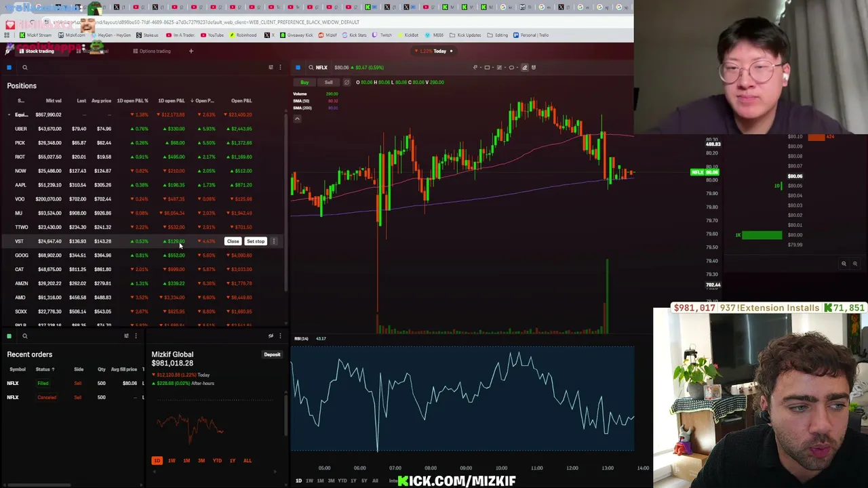Screen dimensions: 868x488
Task: Sort by the Open P&L column header
Action: point(241,100)
